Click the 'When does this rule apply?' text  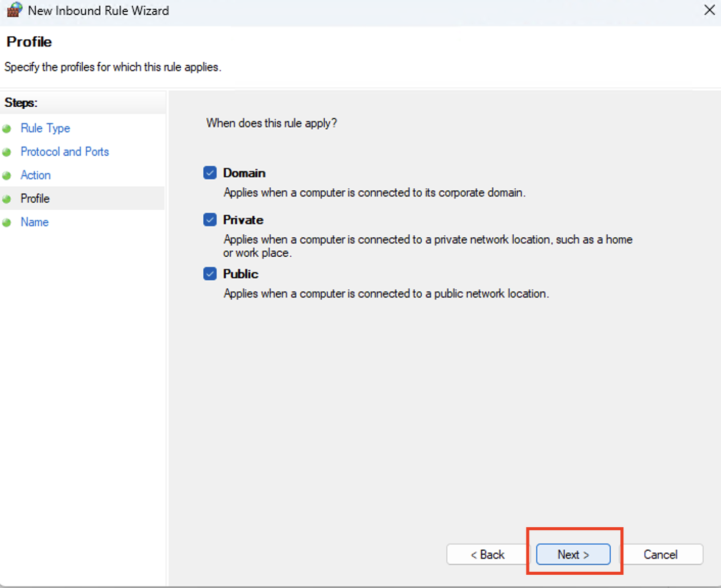(271, 123)
